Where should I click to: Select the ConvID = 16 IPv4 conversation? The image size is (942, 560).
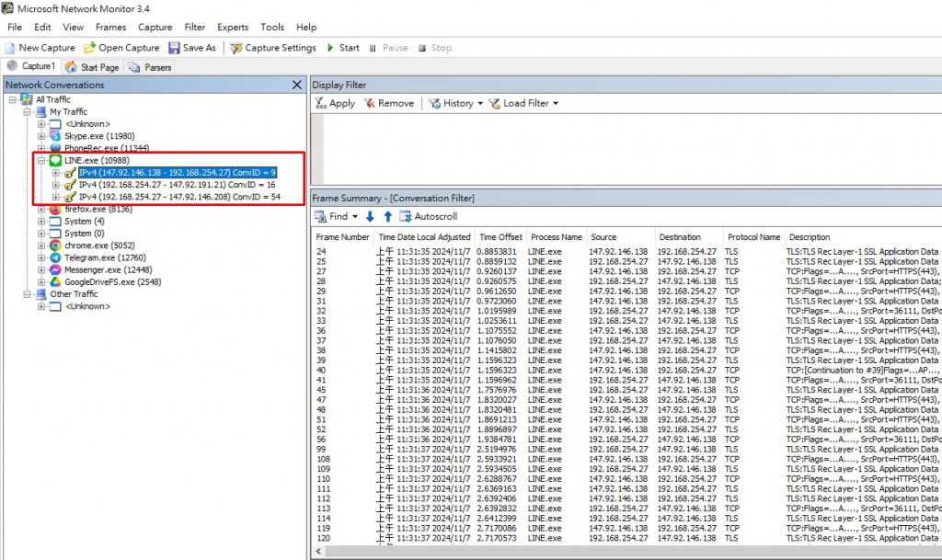tap(178, 185)
